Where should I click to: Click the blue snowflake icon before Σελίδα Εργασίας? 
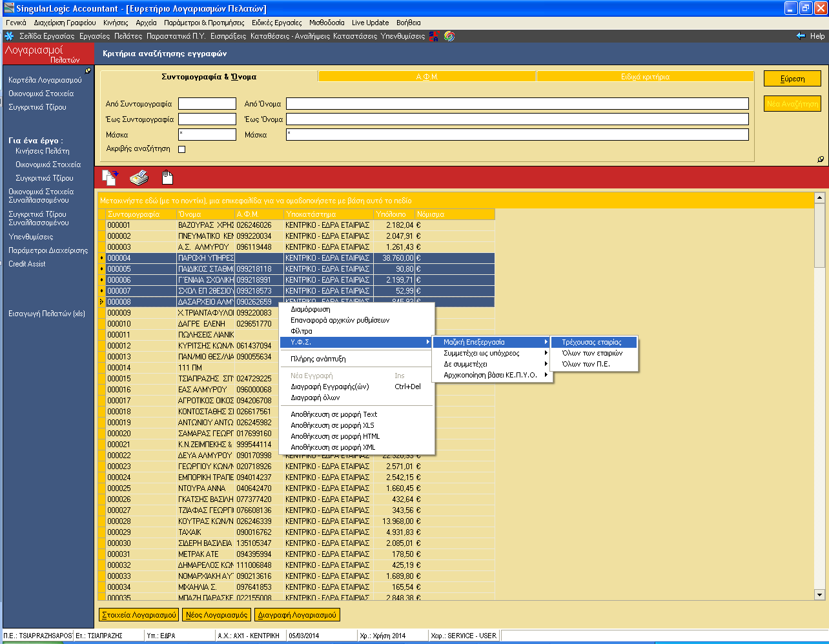pyautogui.click(x=9, y=36)
